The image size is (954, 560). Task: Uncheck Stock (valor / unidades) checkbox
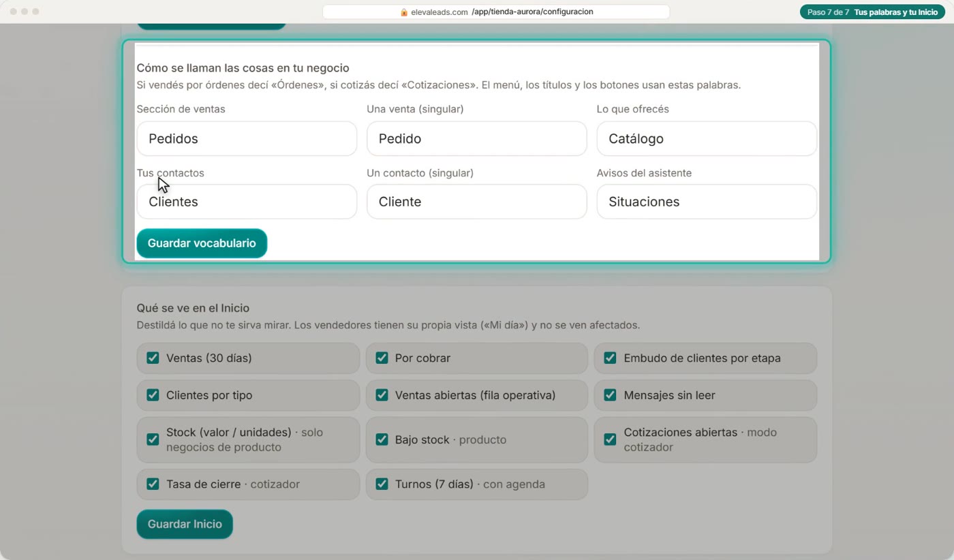153,439
